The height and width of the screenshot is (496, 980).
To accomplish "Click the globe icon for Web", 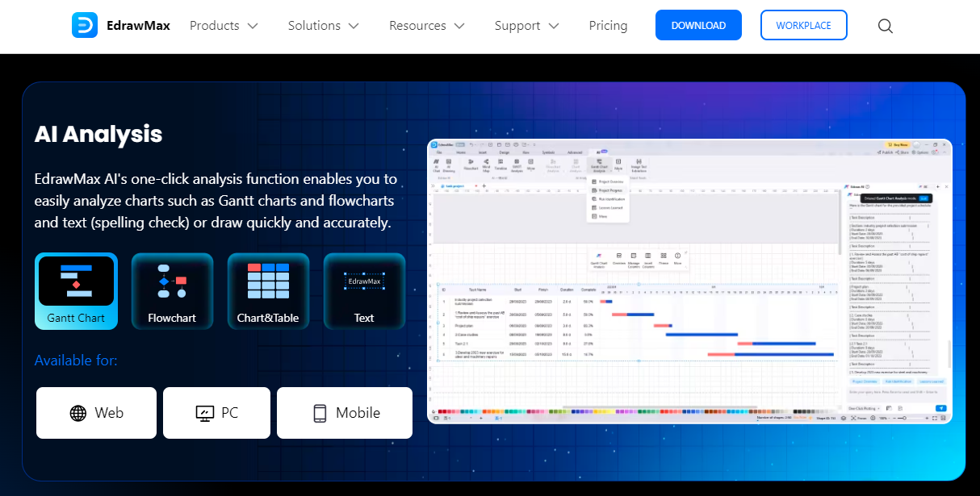I will [78, 413].
